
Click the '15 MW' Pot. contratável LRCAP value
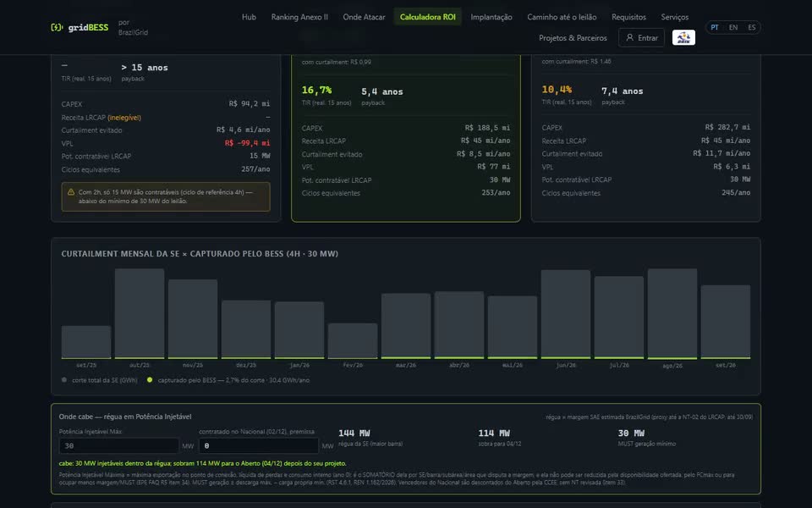pyautogui.click(x=260, y=156)
